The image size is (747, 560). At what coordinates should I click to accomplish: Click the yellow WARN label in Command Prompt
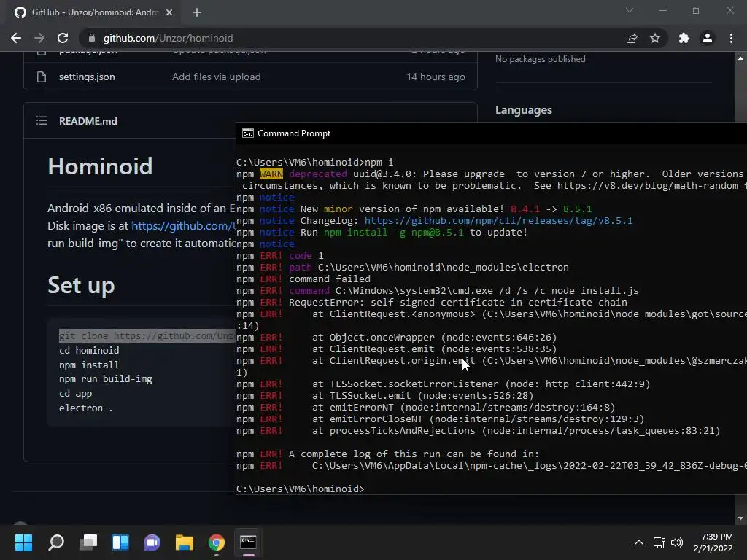271,174
